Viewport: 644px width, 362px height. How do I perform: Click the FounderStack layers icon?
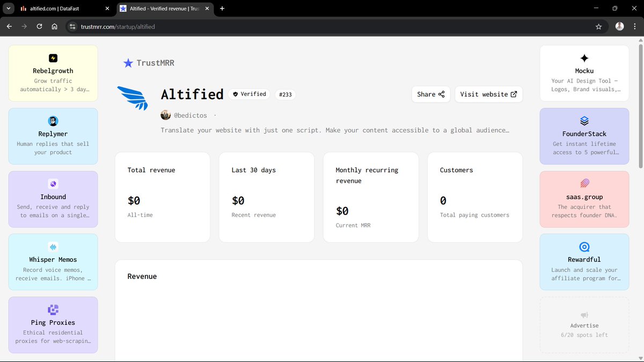tap(584, 121)
